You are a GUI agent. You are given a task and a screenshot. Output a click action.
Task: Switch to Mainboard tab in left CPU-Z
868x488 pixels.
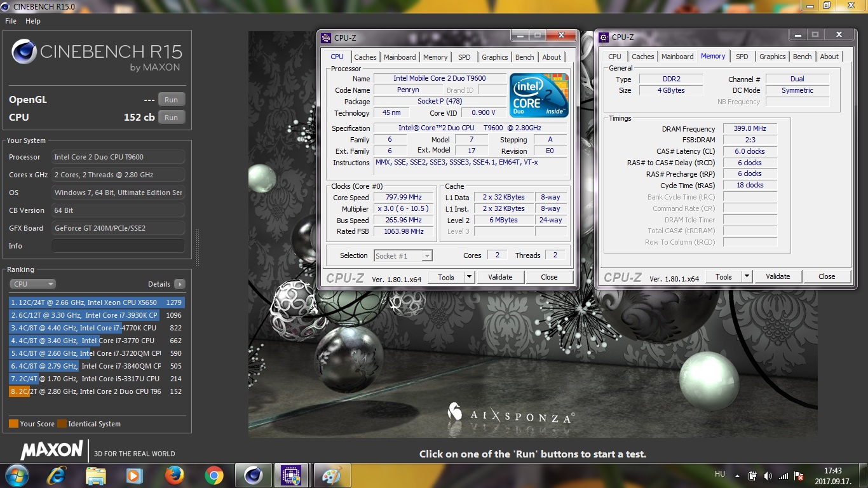[400, 57]
